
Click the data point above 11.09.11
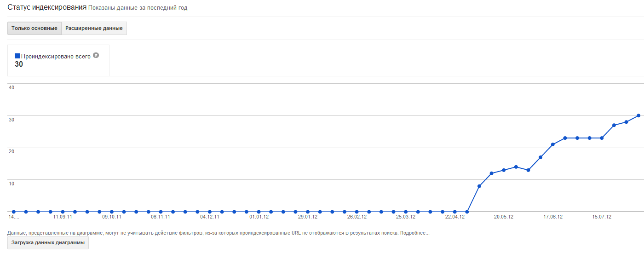point(63,212)
